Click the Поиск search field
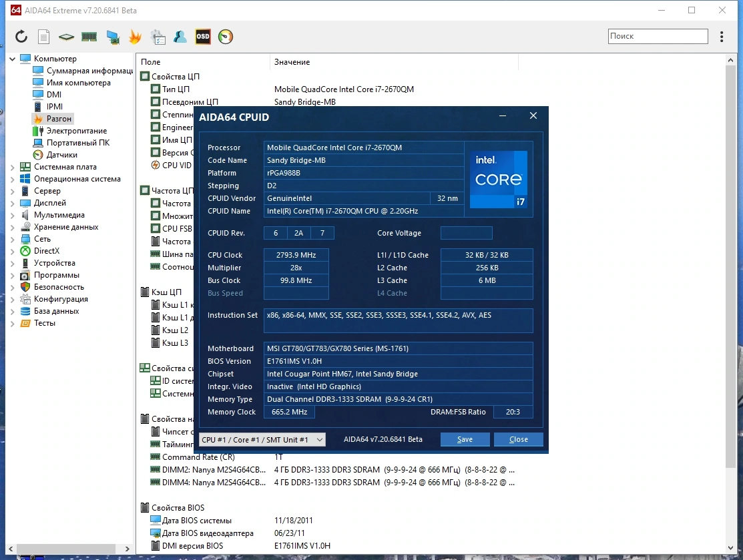Image resolution: width=743 pixels, height=560 pixels. coord(658,36)
